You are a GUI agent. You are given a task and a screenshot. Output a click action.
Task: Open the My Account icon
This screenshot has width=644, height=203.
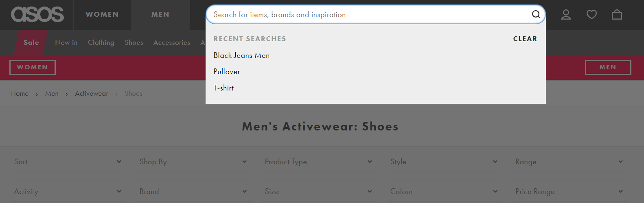point(566,15)
